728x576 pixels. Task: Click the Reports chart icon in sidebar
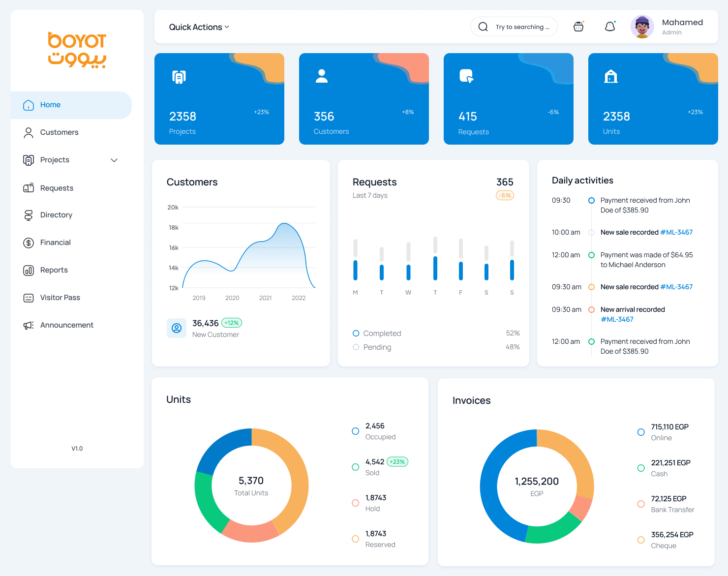click(29, 270)
